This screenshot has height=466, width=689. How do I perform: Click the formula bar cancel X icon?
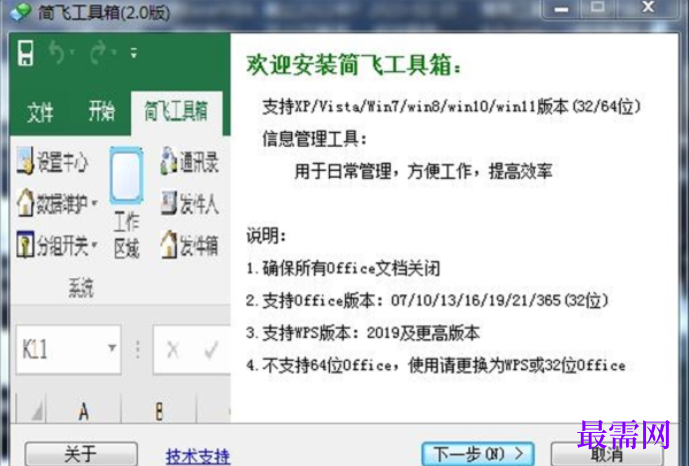pyautogui.click(x=173, y=350)
